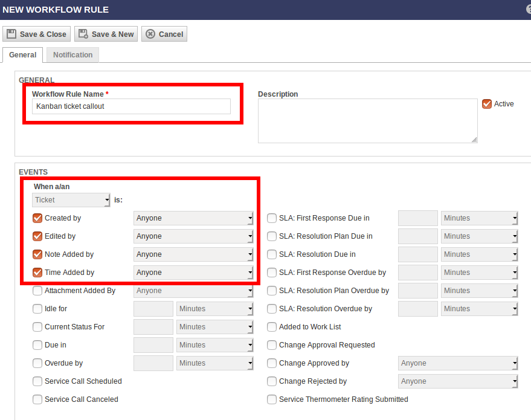Select the General tab

(23, 55)
